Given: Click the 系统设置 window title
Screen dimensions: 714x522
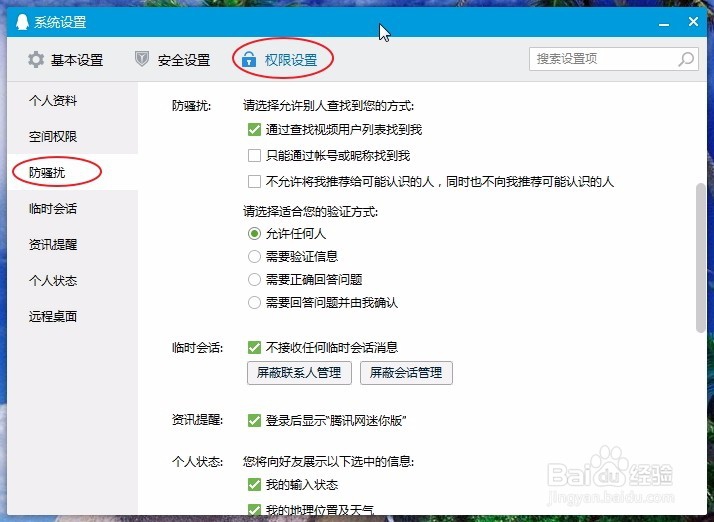Looking at the screenshot, I should coord(60,22).
